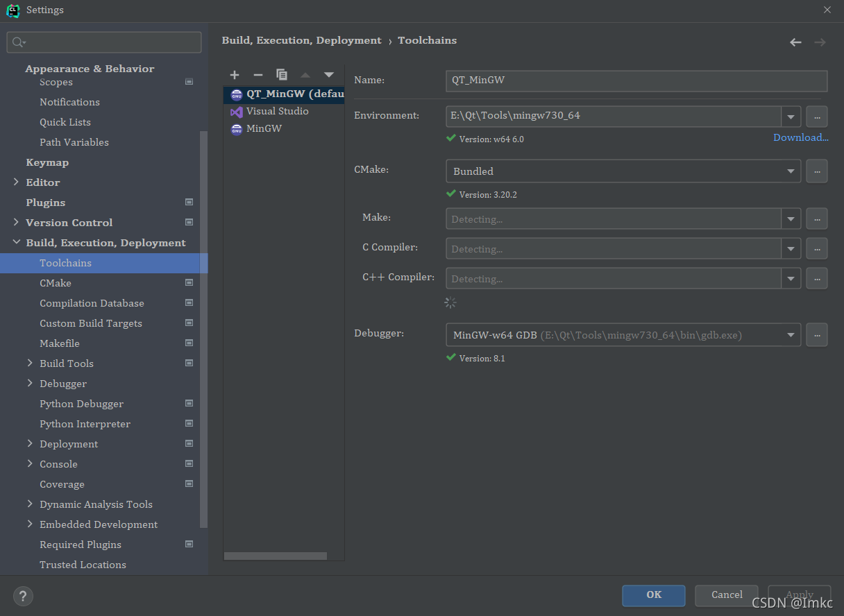
Task: Click the project-level icon next to Plugins
Action: pos(189,203)
